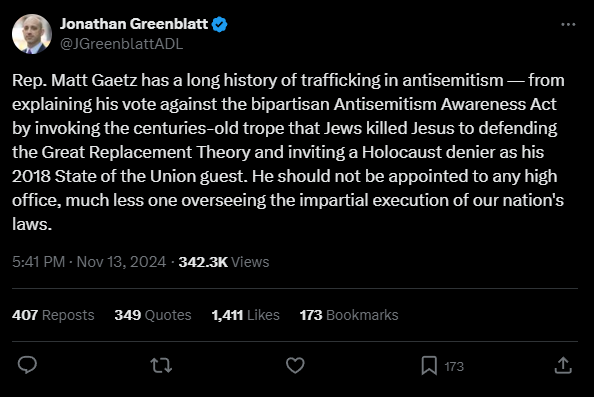The height and width of the screenshot is (397, 594).
Task: Repost using the retweet arrows icon
Action: coord(161,366)
